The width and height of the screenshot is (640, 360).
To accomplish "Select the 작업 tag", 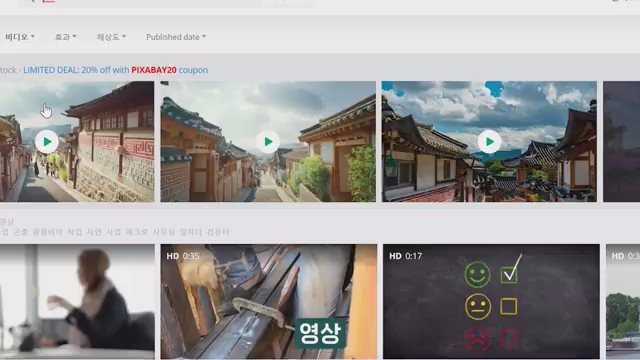I will tap(74, 232).
